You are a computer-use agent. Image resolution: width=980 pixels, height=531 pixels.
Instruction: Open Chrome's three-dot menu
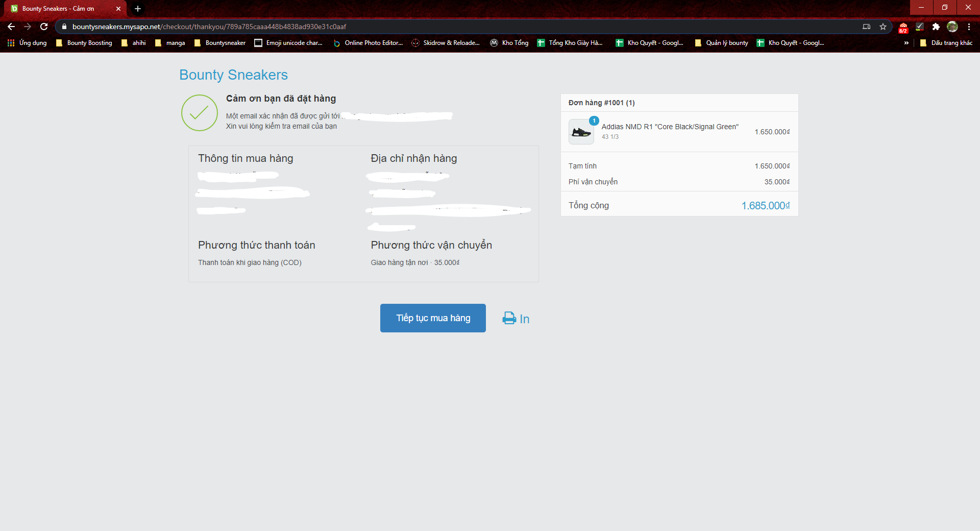969,27
